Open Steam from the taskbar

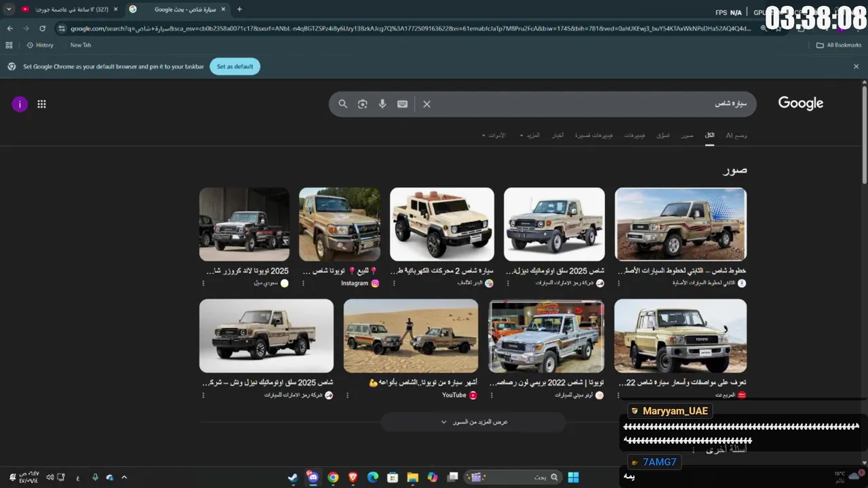[x=293, y=477]
